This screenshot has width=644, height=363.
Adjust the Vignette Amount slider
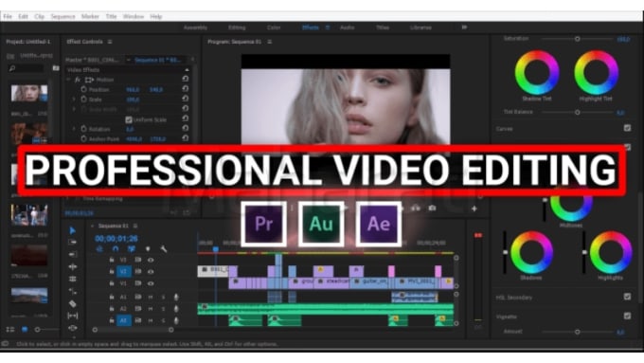pyautogui.click(x=577, y=332)
